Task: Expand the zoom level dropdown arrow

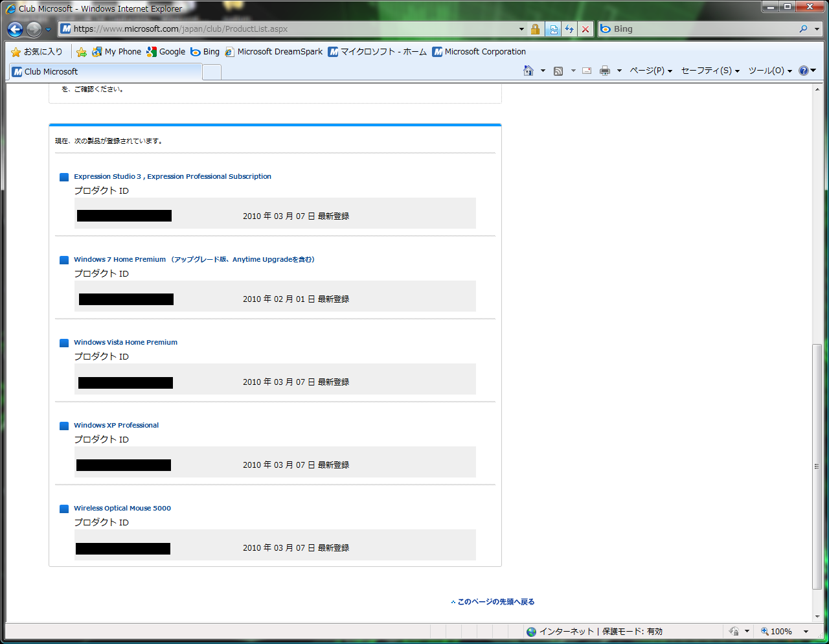Action: coord(806,632)
